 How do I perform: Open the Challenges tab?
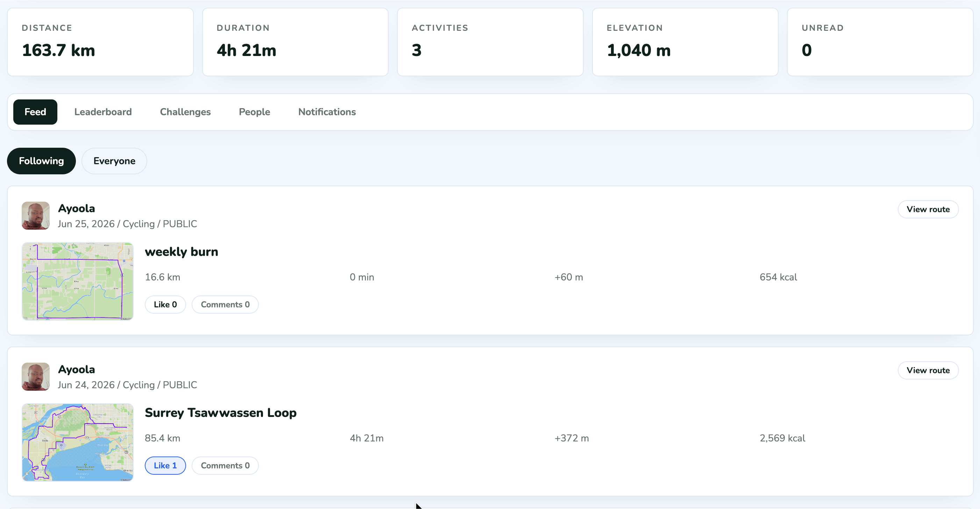click(185, 112)
